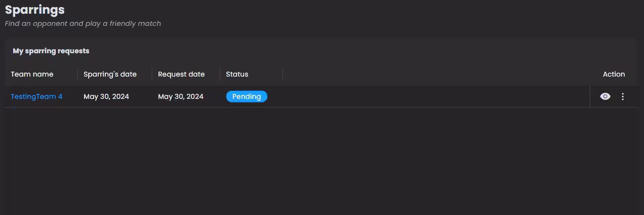Click the vertical divider left of the eye icon
Image resolution: width=644 pixels, height=215 pixels.
590,96
